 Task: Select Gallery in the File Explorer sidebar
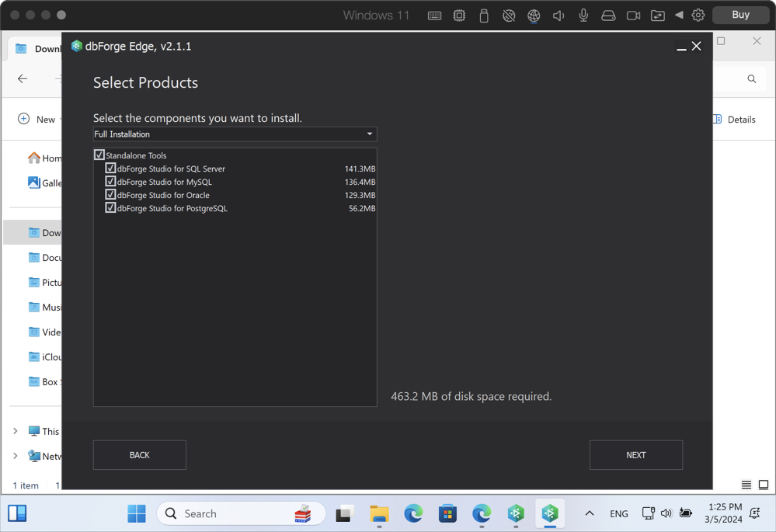44,183
